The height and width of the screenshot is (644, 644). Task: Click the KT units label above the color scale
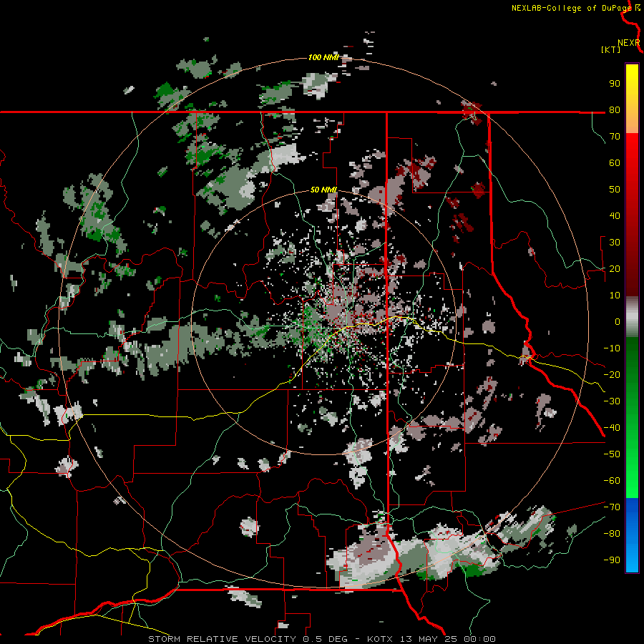[611, 49]
